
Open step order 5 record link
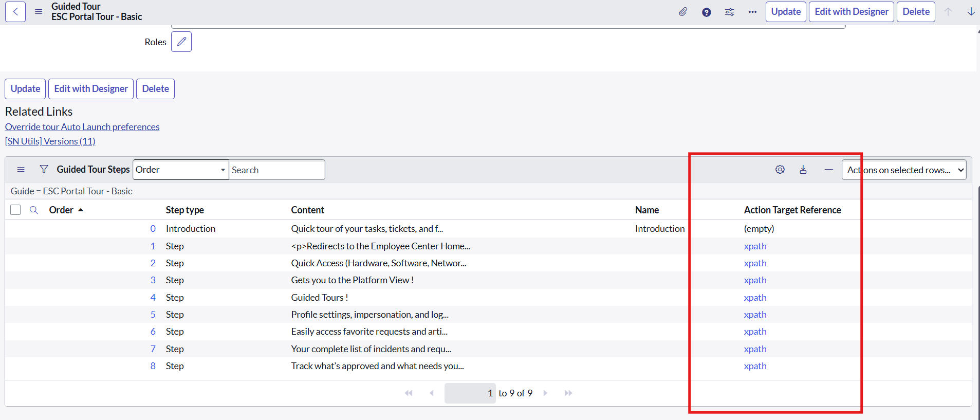[153, 315]
